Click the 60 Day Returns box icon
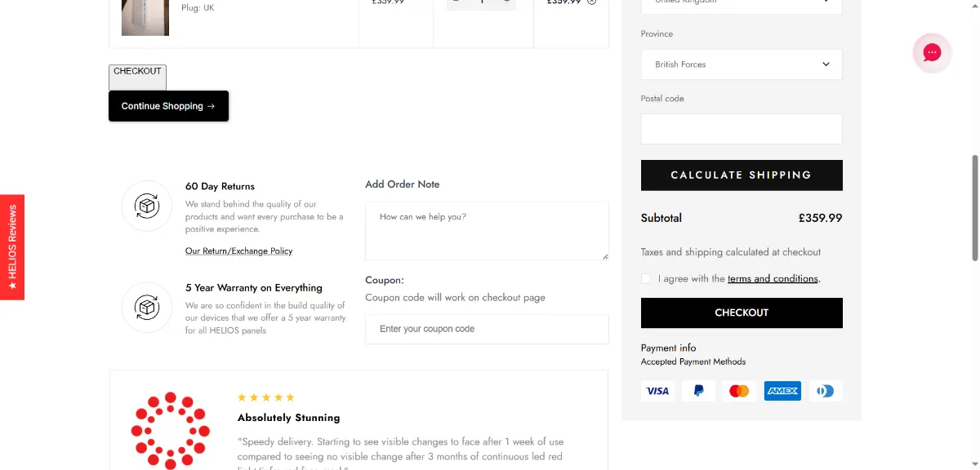The height and width of the screenshot is (470, 980). tap(147, 206)
